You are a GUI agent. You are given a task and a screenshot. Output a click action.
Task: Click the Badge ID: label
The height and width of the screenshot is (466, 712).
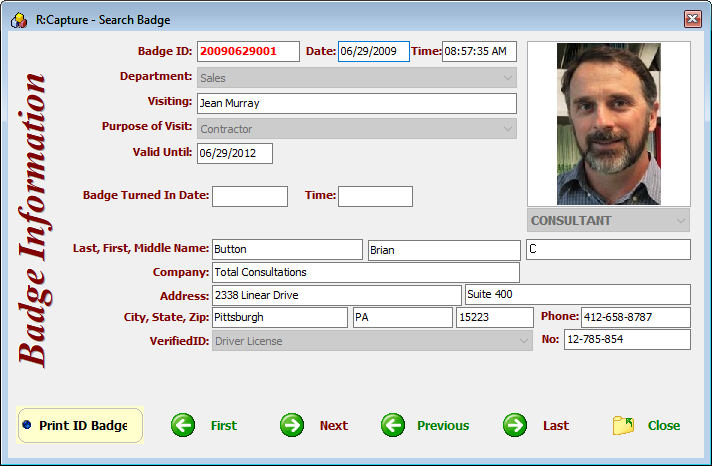165,51
